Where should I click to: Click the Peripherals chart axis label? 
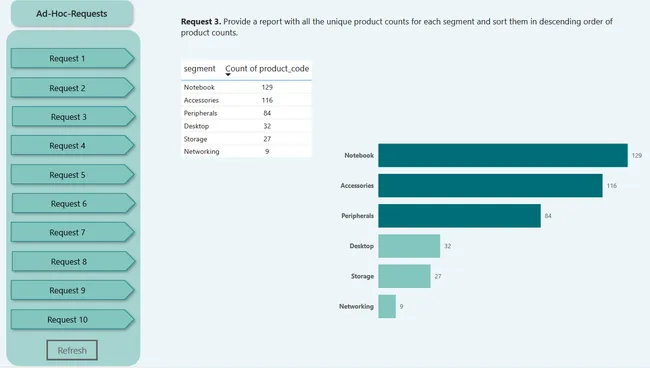[357, 216]
